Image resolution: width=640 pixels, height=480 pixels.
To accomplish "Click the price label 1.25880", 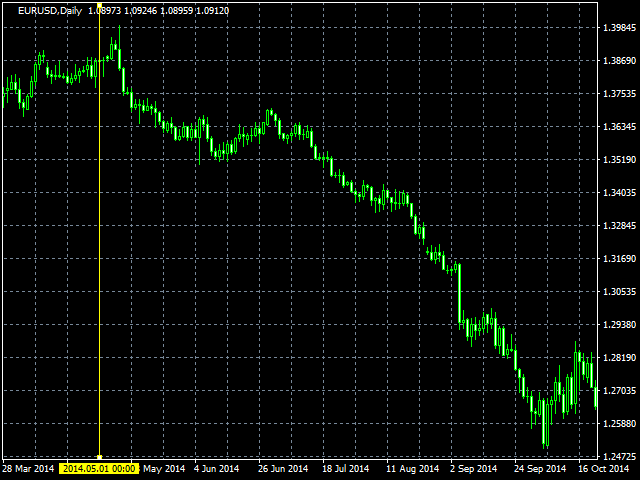I will [x=619, y=423].
